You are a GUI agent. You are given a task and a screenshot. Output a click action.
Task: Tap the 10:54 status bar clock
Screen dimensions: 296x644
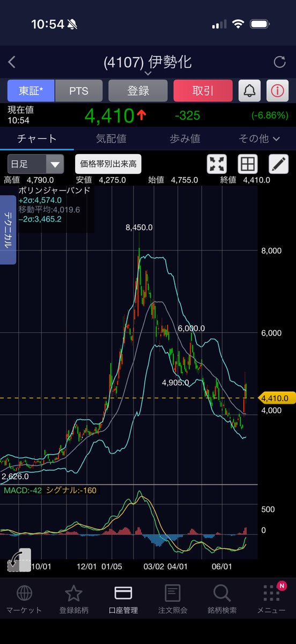pos(48,24)
